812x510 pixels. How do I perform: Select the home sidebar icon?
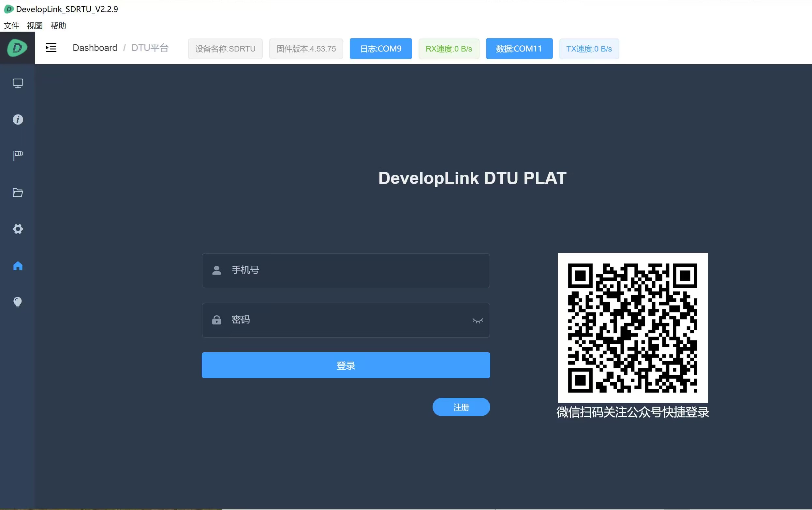(18, 266)
